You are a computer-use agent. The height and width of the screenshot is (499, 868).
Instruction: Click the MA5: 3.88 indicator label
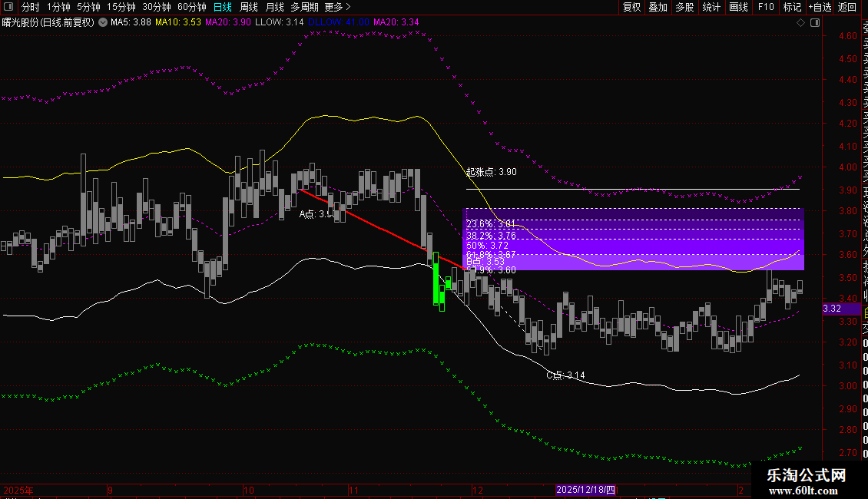click(x=131, y=23)
